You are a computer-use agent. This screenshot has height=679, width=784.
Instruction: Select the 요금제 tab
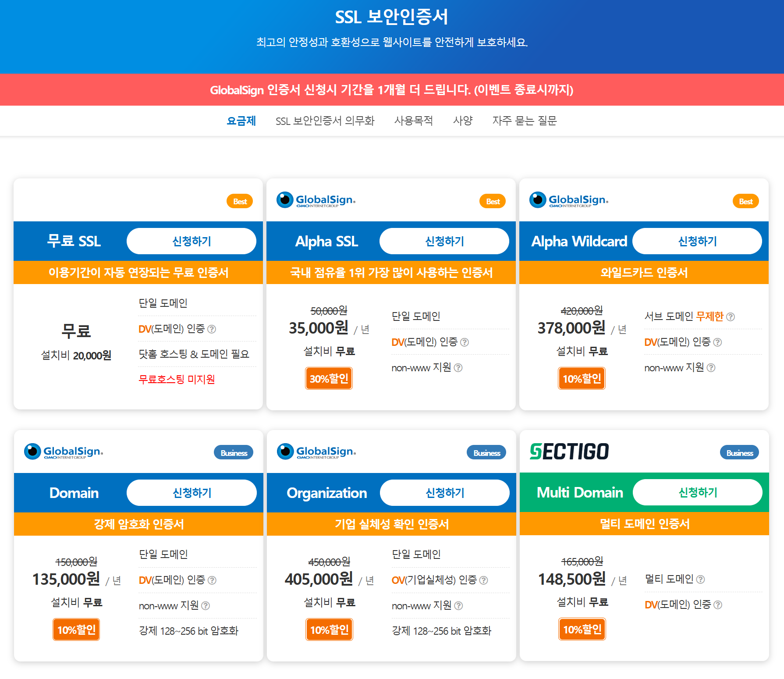[x=241, y=121]
